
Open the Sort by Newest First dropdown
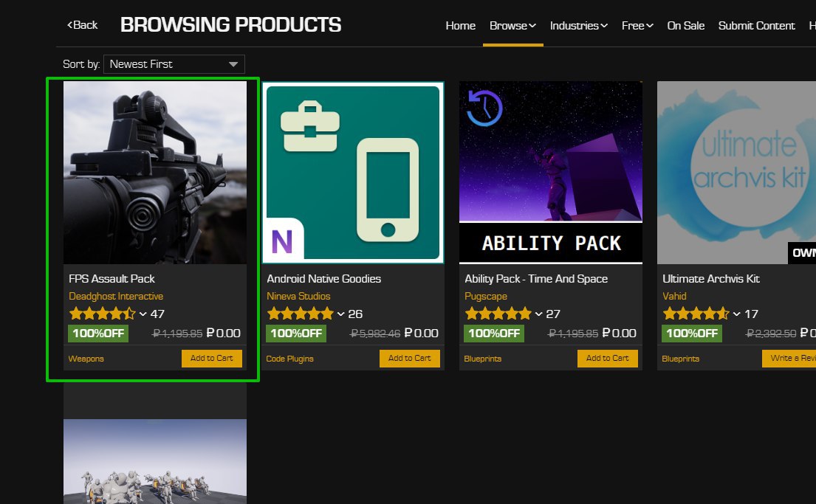(174, 64)
